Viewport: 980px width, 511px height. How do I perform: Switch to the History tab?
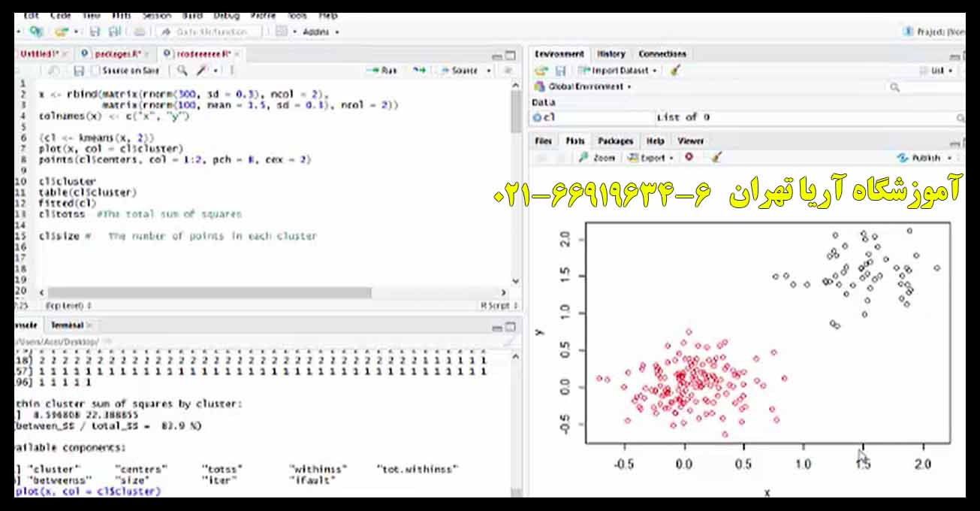[611, 54]
